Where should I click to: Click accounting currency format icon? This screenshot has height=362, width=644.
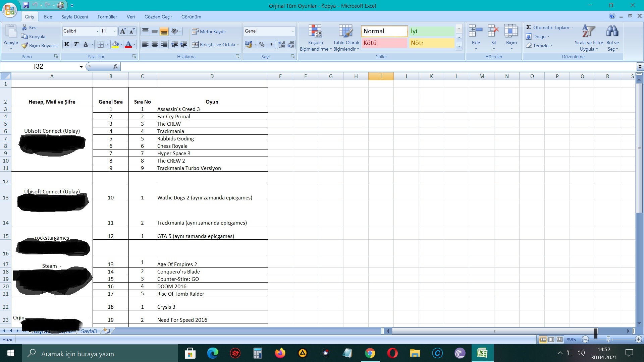point(249,44)
